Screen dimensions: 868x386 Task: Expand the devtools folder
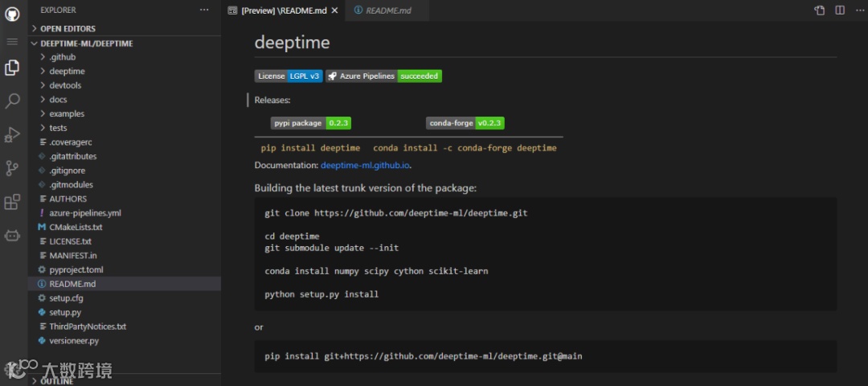(x=125, y=85)
